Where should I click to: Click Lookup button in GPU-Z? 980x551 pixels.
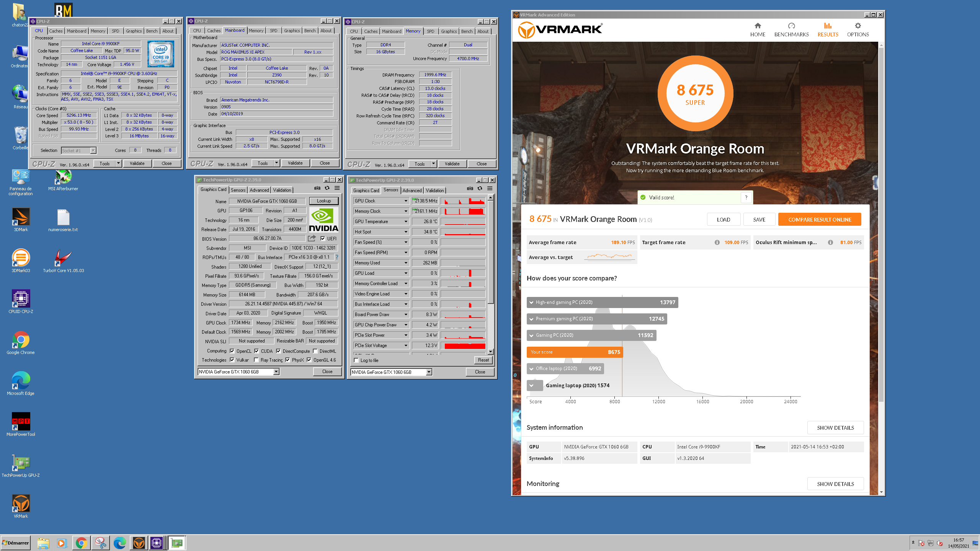[x=324, y=201]
